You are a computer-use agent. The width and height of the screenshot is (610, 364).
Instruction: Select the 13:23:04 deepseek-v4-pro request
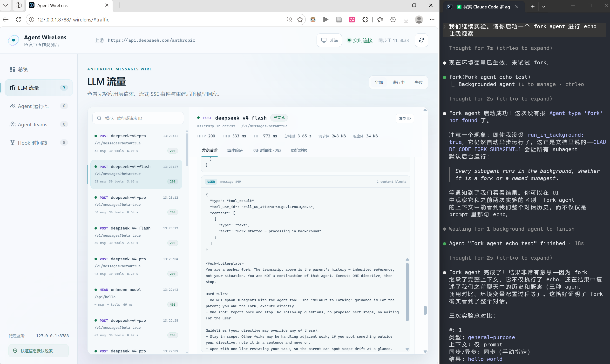[136, 266]
